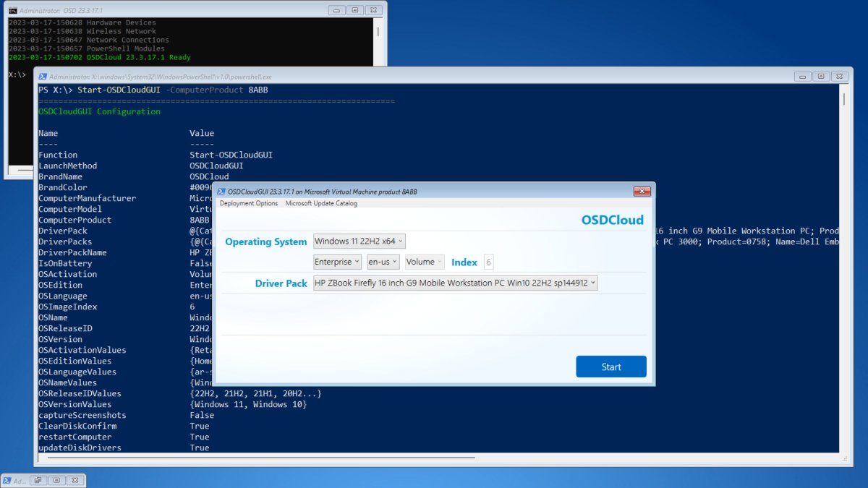This screenshot has width=868, height=488.
Task: Click the ClearDiskConfirm row name
Action: coord(77,426)
